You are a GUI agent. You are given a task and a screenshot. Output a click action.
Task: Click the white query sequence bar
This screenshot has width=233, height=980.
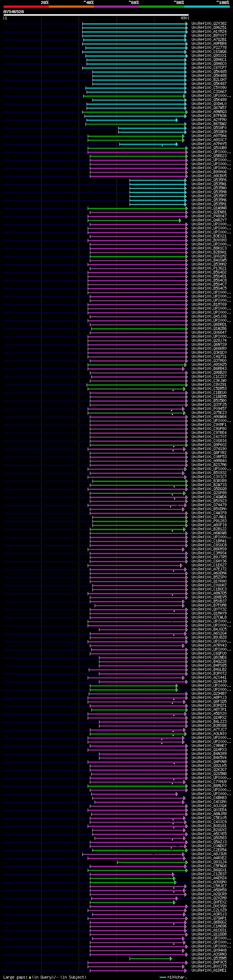(96, 15)
